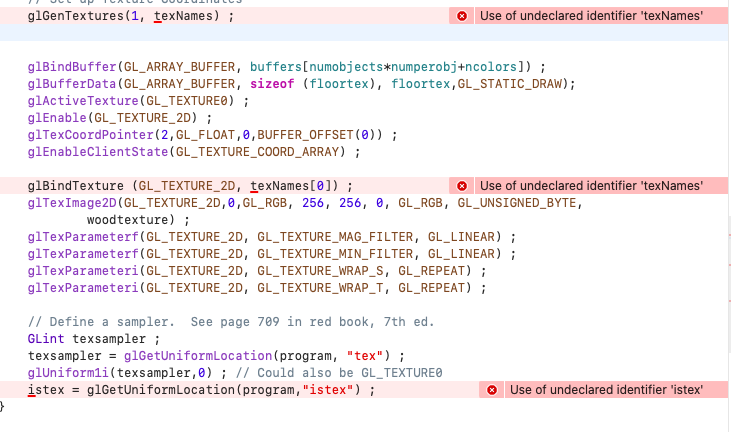Click GL_STATIC_DRAW in glBufferData
The width and height of the screenshot is (731, 432).
[510, 84]
